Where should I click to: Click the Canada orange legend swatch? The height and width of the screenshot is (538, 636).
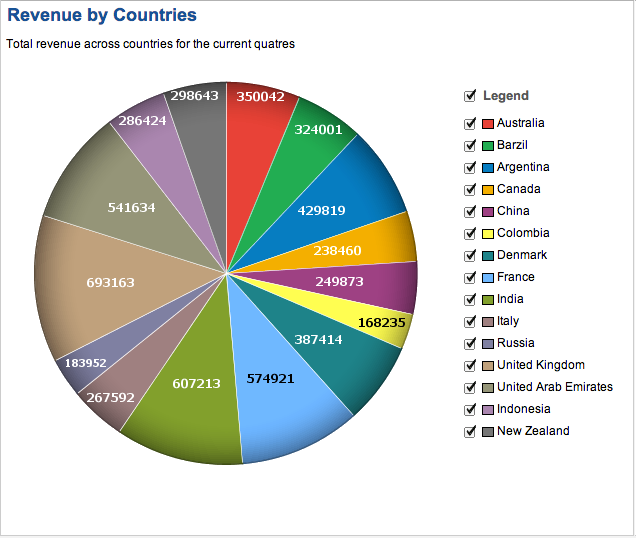pyautogui.click(x=488, y=190)
